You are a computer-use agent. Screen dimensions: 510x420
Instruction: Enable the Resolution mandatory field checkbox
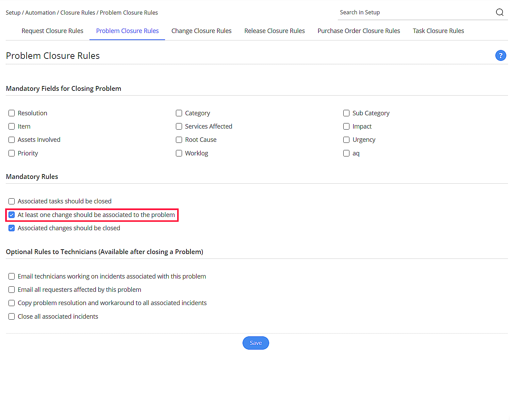(12, 113)
